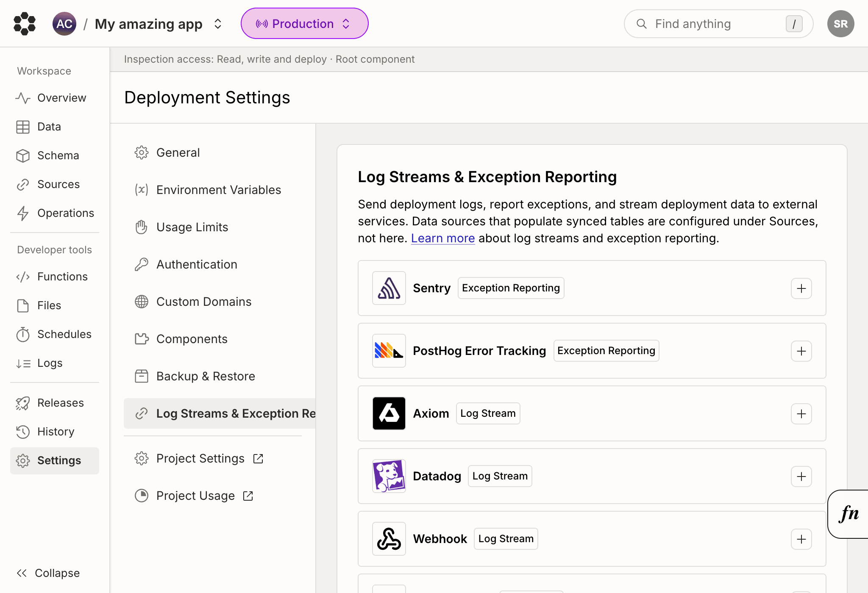Click the Axiom logo

click(389, 413)
